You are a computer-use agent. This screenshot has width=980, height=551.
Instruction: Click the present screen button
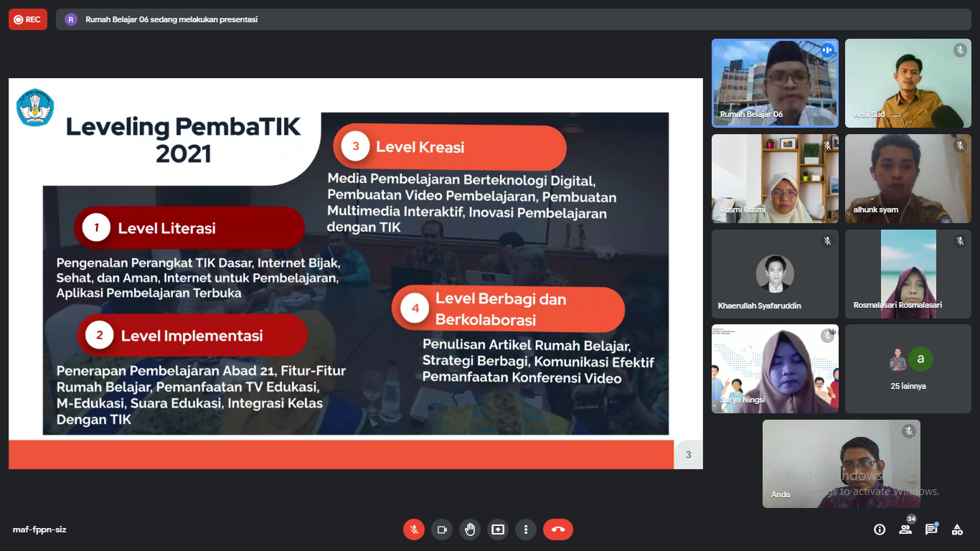pos(498,529)
